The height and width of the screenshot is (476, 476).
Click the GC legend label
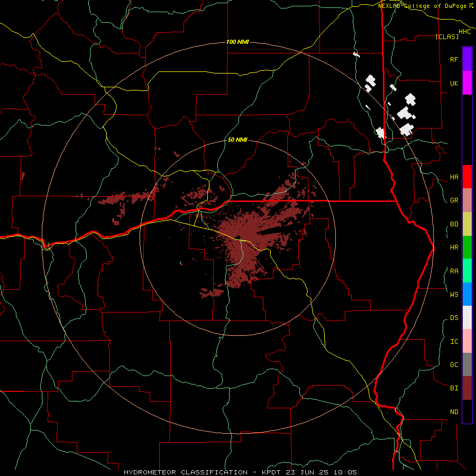point(454,364)
